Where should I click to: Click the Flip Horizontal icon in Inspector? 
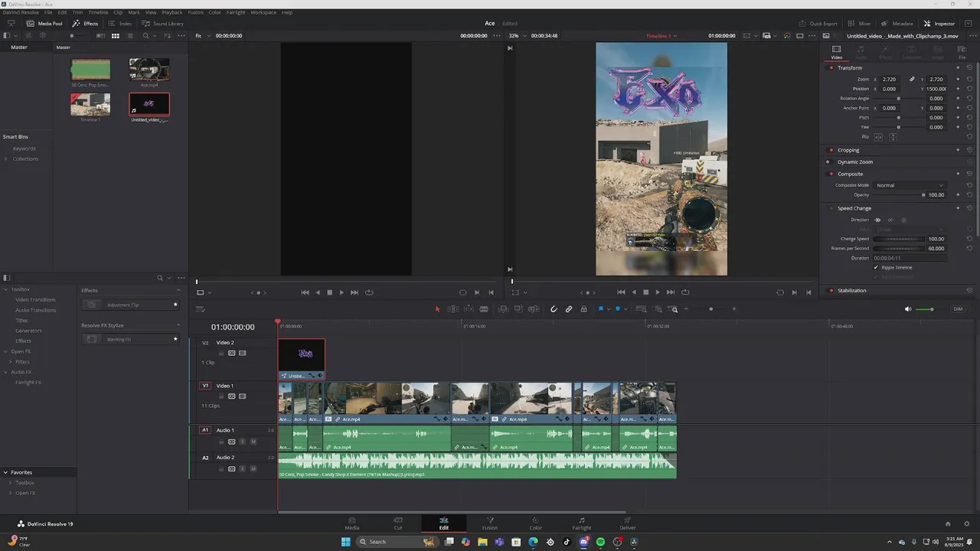[878, 137]
